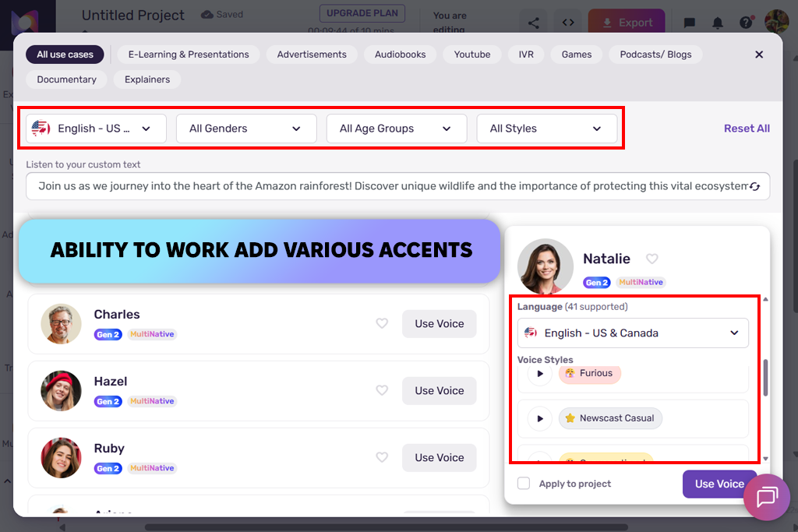
Task: Select the Audiobooks use case
Action: tap(400, 55)
